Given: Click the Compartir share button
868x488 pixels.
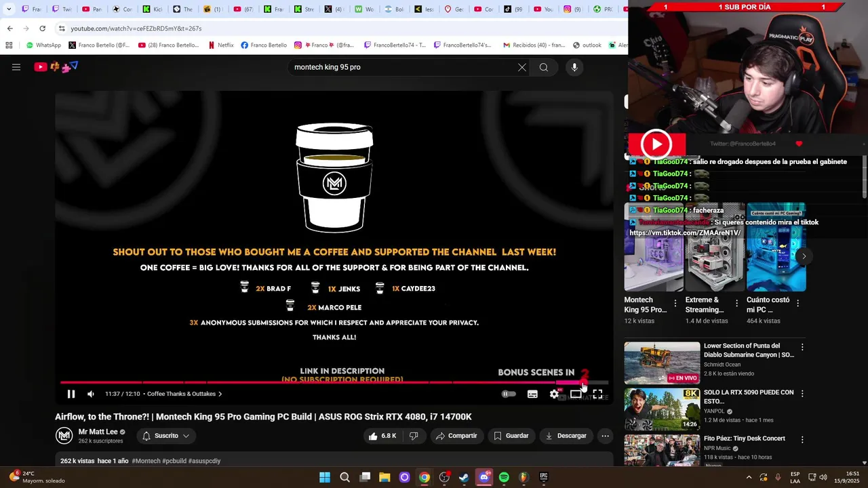Looking at the screenshot, I should tap(456, 436).
